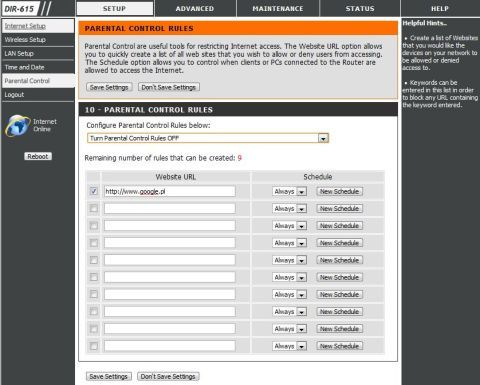This screenshot has height=385, width=480.
Task: Enable the third rule checkbox
Action: (x=94, y=226)
